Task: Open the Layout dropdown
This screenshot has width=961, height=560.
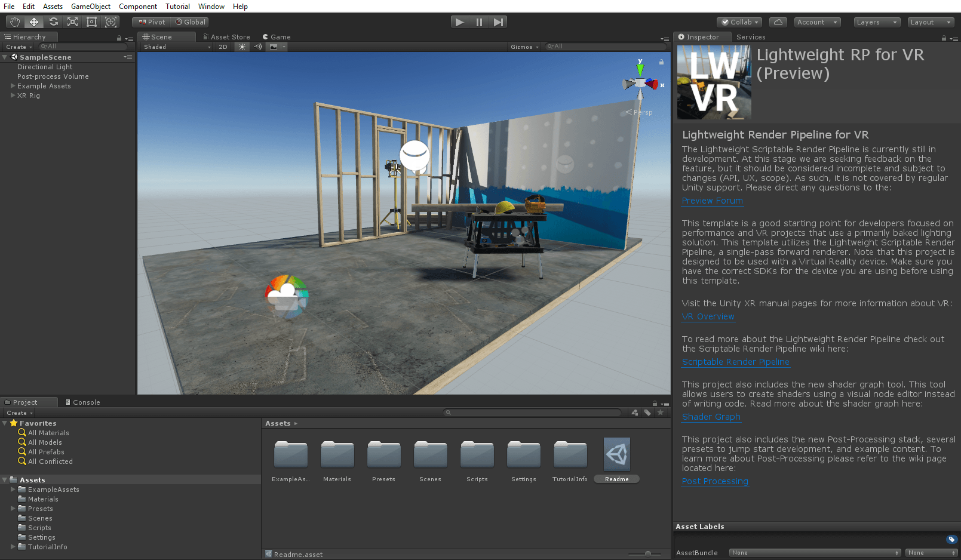Action: point(930,21)
